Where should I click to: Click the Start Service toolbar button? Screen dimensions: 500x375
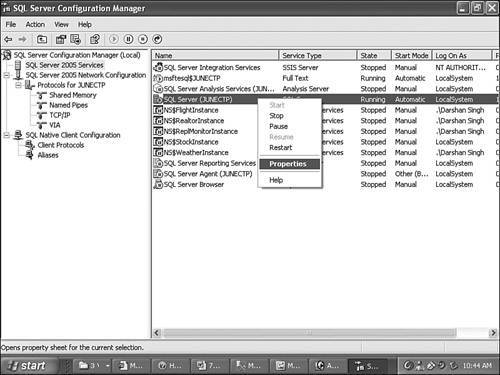click(x=114, y=39)
